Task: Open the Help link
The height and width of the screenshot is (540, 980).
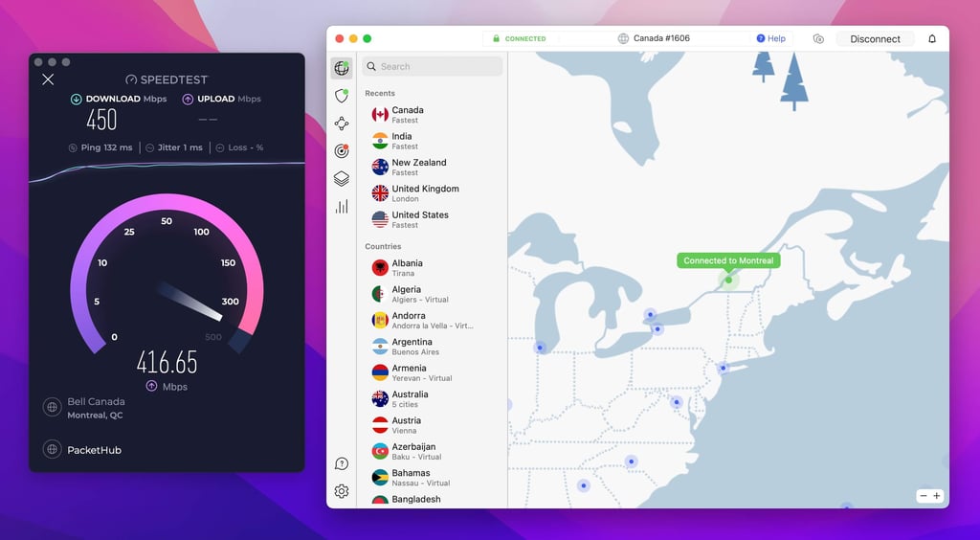Action: click(x=770, y=38)
